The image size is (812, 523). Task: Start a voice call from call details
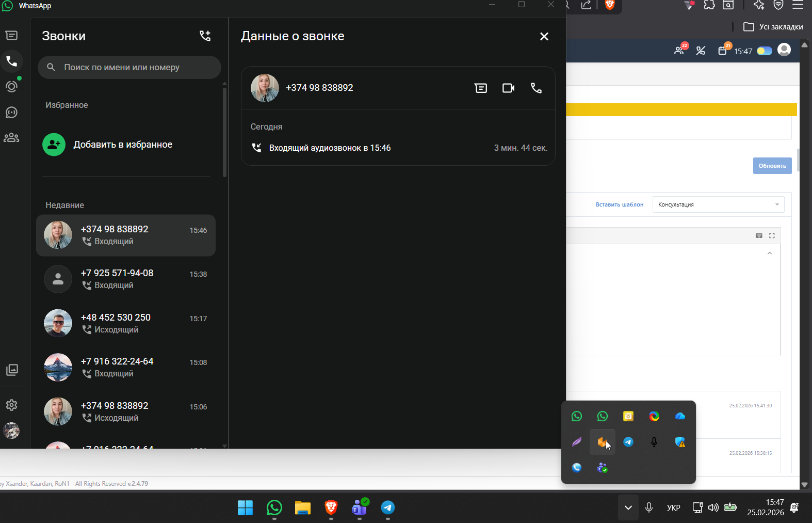coord(536,88)
